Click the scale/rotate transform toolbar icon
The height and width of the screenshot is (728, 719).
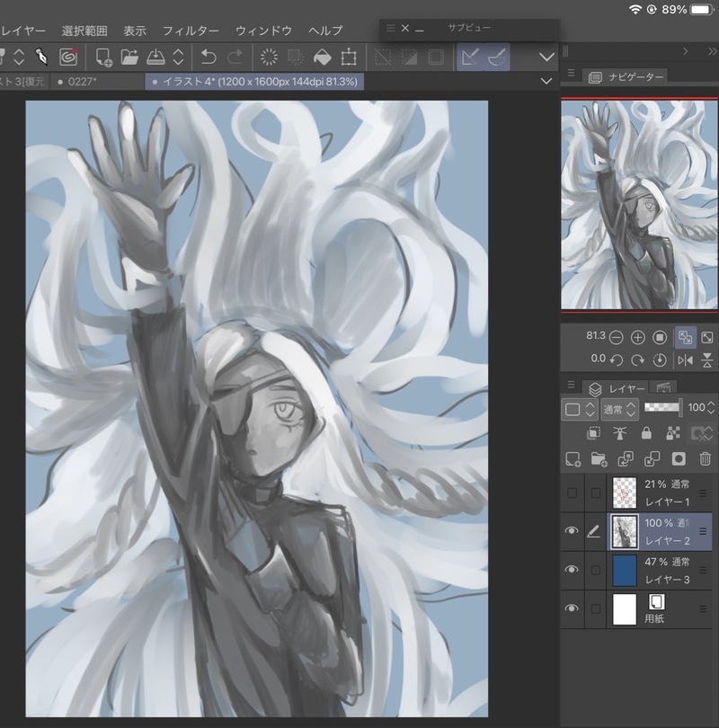pyautogui.click(x=349, y=58)
